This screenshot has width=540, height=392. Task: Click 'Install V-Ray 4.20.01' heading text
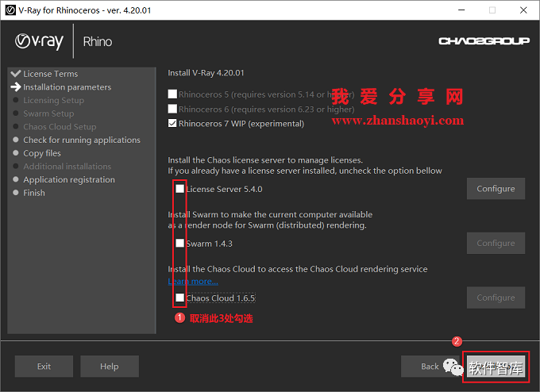(x=206, y=73)
